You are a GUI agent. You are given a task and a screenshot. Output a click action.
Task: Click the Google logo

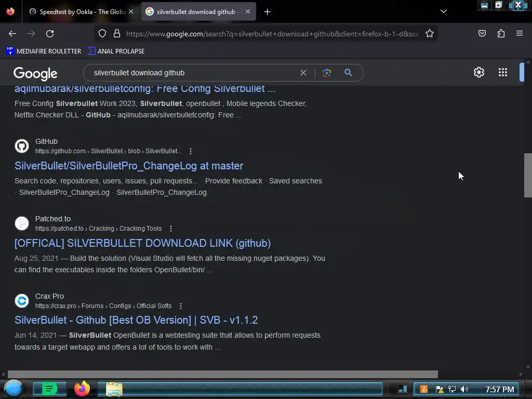click(x=35, y=73)
